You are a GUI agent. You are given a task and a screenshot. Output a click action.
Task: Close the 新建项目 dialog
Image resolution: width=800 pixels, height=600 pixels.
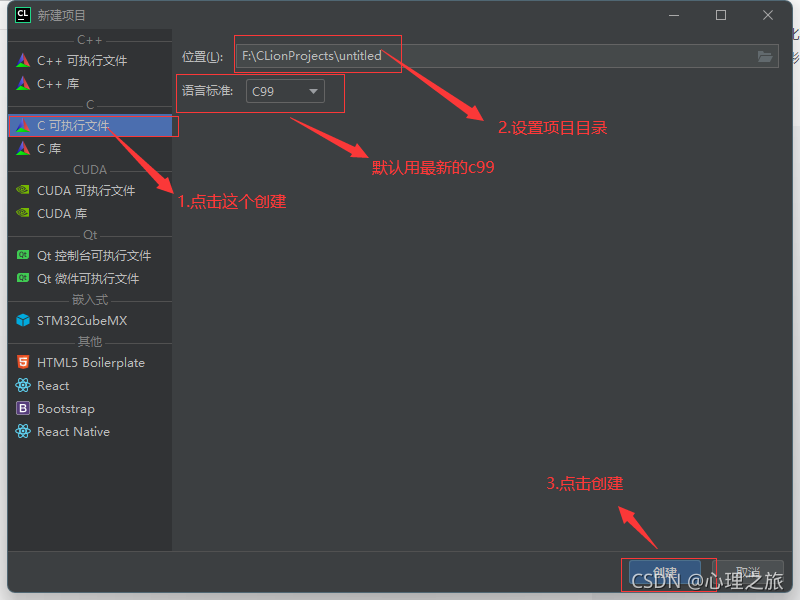768,15
